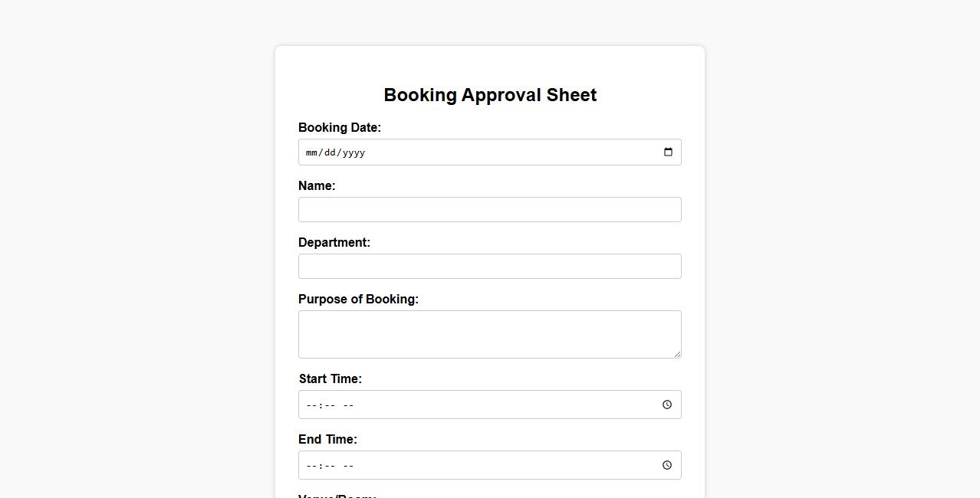This screenshot has width=980, height=498.
Task: Click the "Booking Approval Sheet" heading
Action: (x=490, y=95)
